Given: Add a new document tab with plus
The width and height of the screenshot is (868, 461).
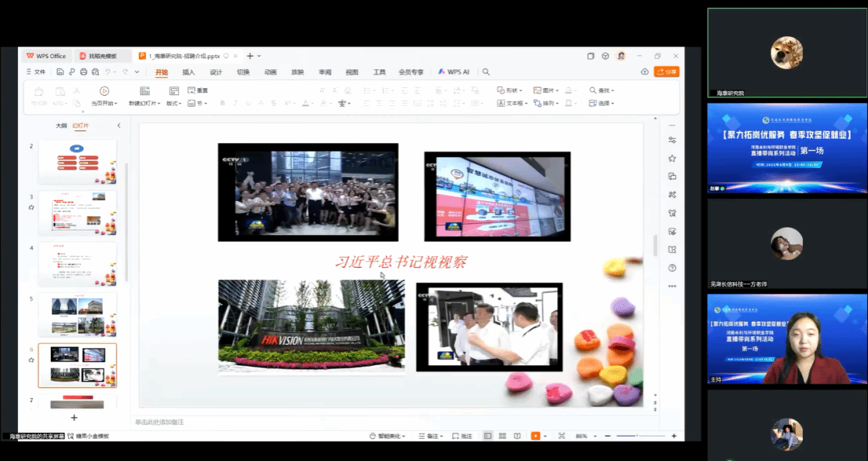Looking at the screenshot, I should (250, 56).
